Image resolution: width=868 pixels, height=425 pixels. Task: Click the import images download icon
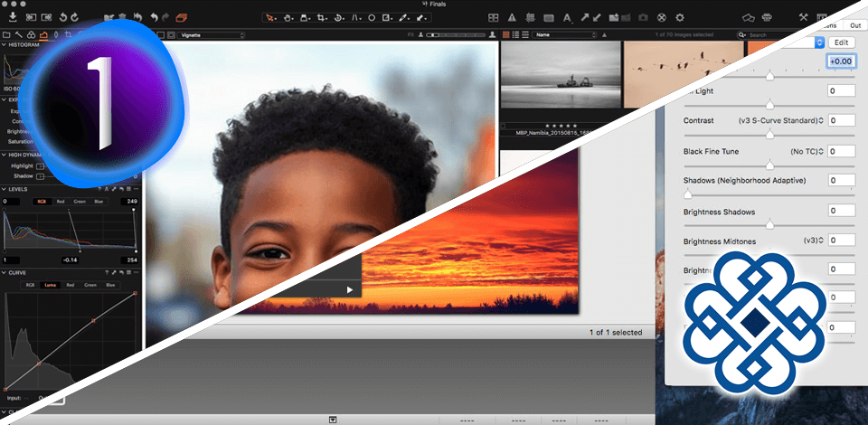coord(11,16)
